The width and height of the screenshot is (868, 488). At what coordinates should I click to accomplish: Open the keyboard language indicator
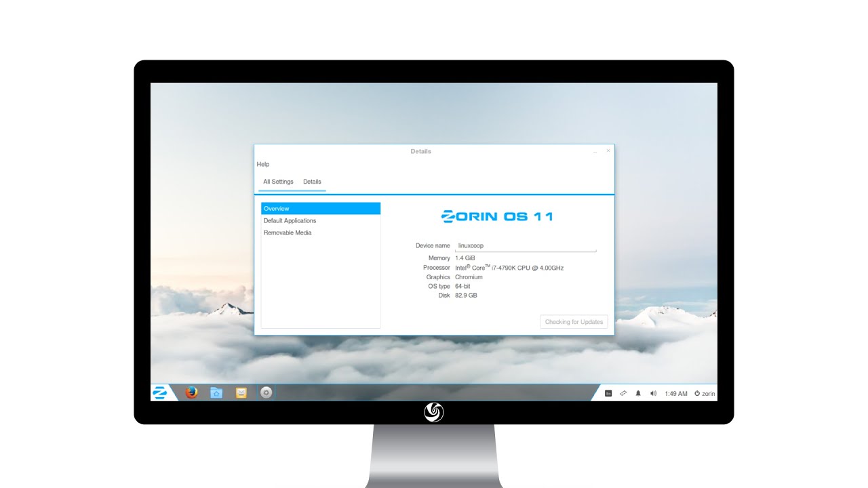[x=608, y=393]
